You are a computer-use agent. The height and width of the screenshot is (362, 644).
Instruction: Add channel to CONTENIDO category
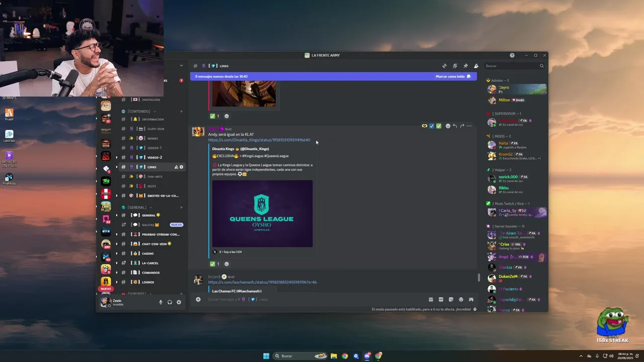[181, 111]
